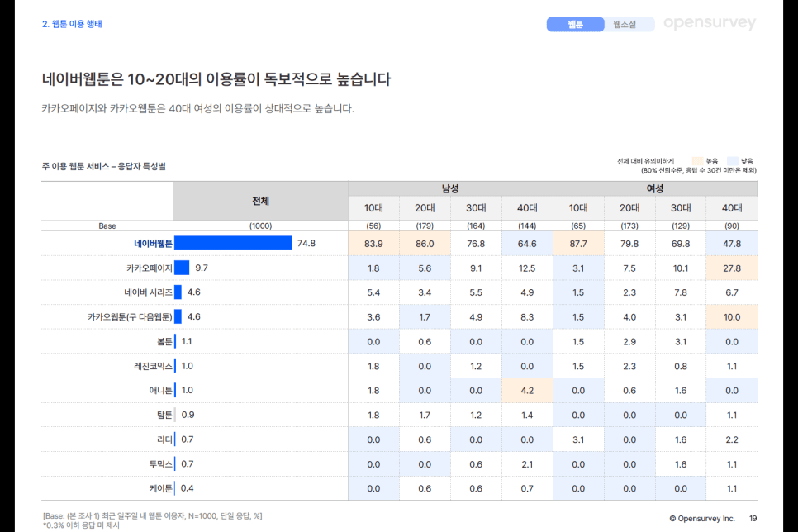Select the 웹툰 tab pill
798x532 pixels.
tap(575, 25)
